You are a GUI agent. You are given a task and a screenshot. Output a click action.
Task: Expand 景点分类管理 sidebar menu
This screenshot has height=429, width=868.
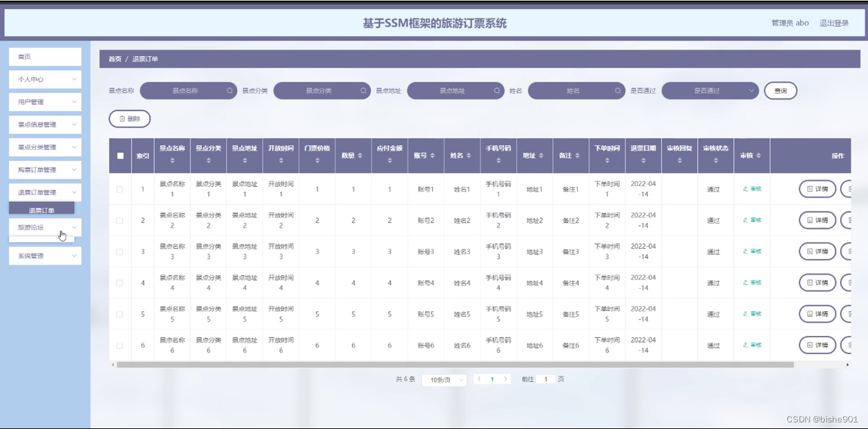[x=45, y=147]
